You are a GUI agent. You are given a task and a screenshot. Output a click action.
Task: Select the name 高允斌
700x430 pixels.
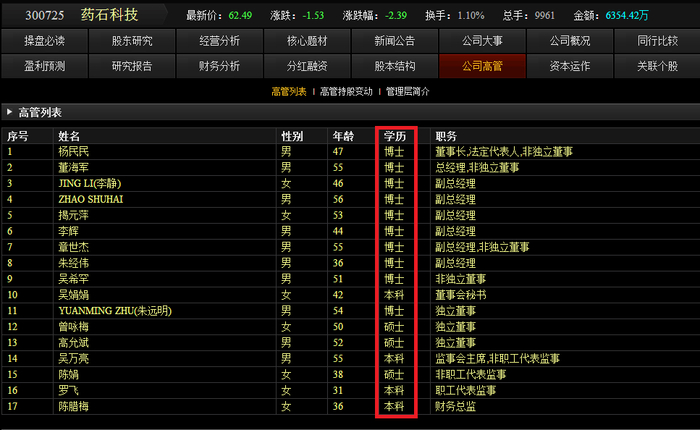point(74,343)
